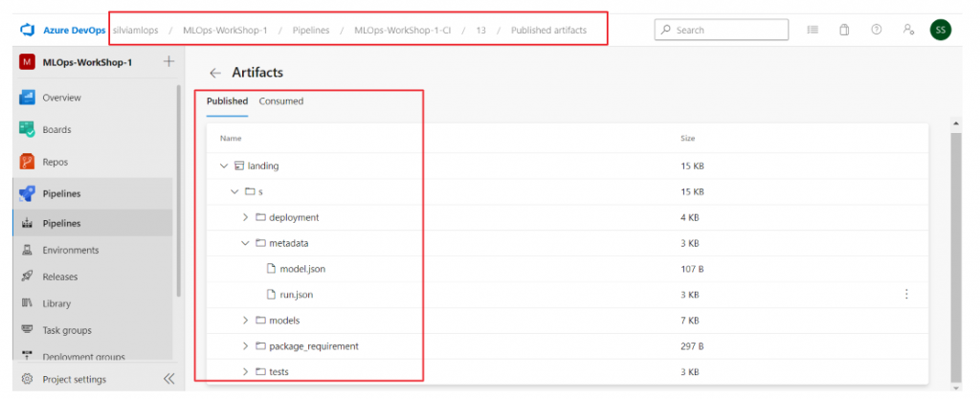Select the landing artifact name
The width and height of the screenshot is (980, 399).
263,166
